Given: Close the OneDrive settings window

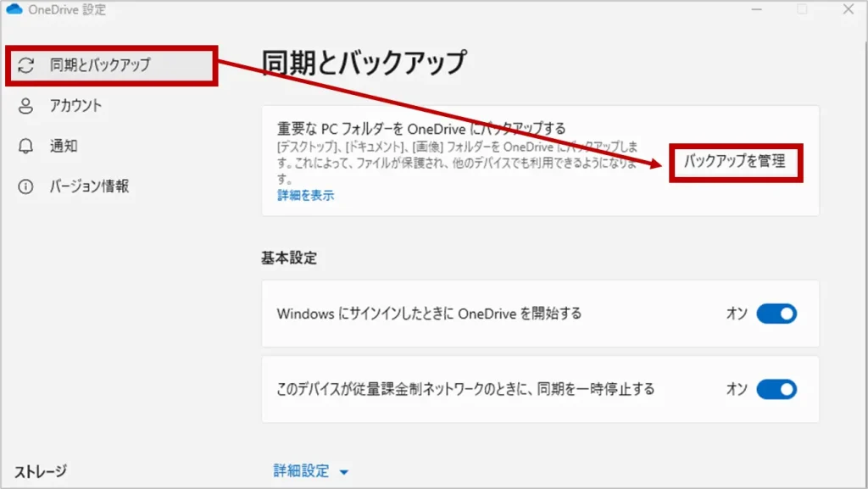Looking at the screenshot, I should 848,10.
